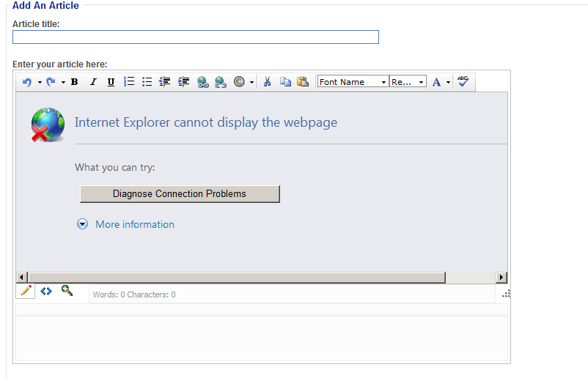
Task: Click the Undo arrow icon
Action: [x=26, y=82]
